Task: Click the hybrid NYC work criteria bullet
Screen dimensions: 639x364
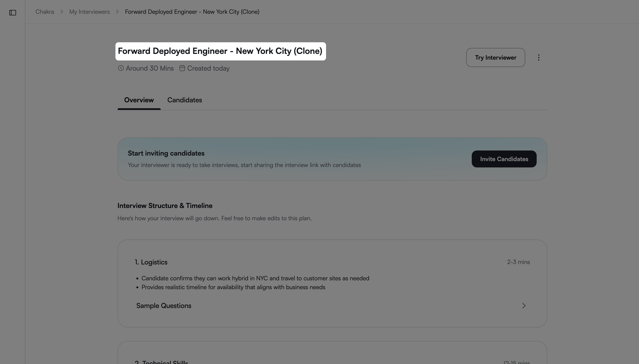Action: pos(255,278)
